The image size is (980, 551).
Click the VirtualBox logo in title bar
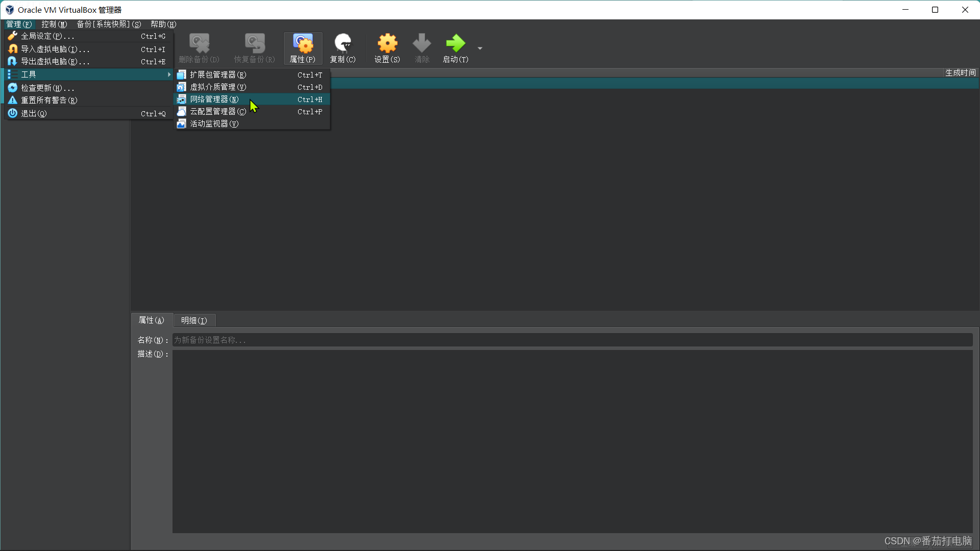click(10, 10)
